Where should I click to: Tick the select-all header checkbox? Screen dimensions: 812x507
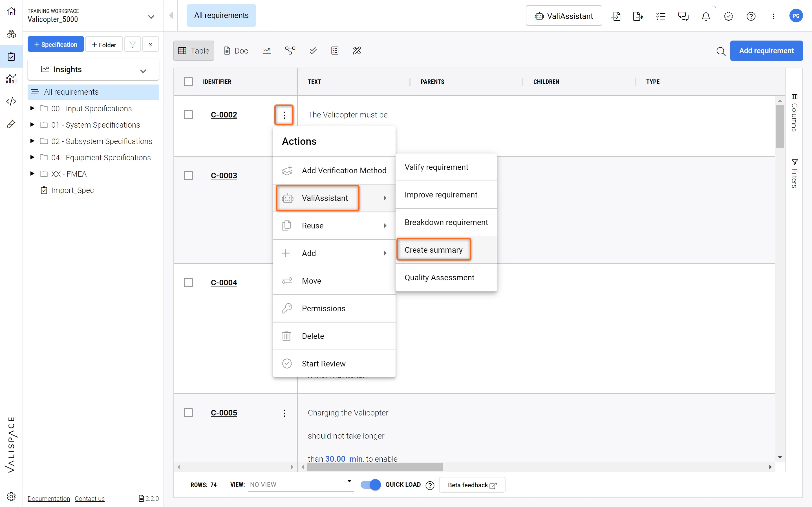188,81
